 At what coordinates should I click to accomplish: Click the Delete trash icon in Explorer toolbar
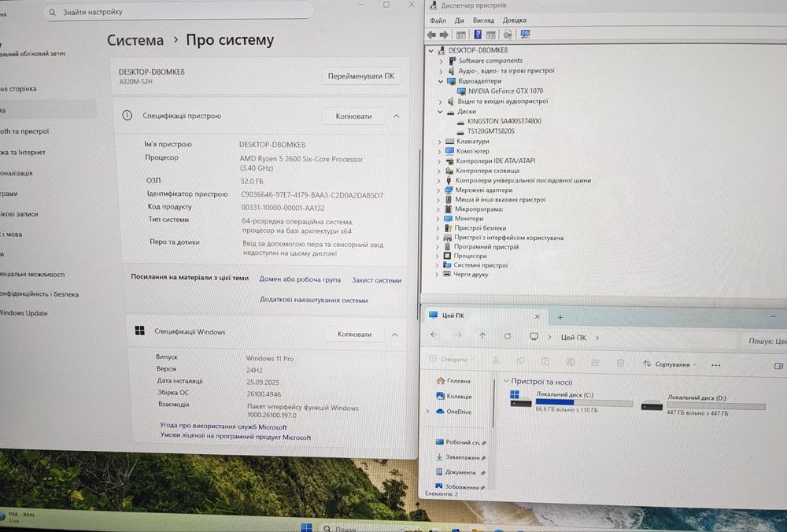(620, 362)
